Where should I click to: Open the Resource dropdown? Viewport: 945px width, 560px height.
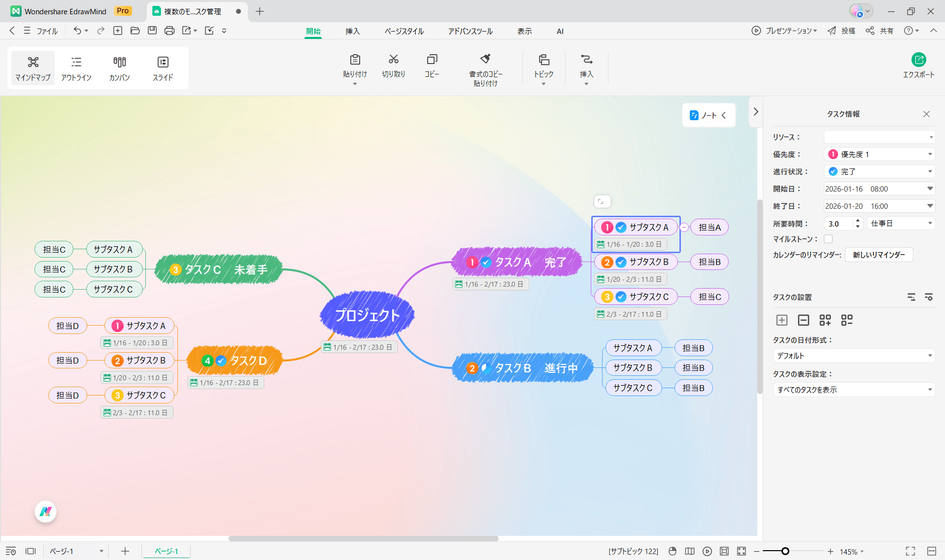879,137
